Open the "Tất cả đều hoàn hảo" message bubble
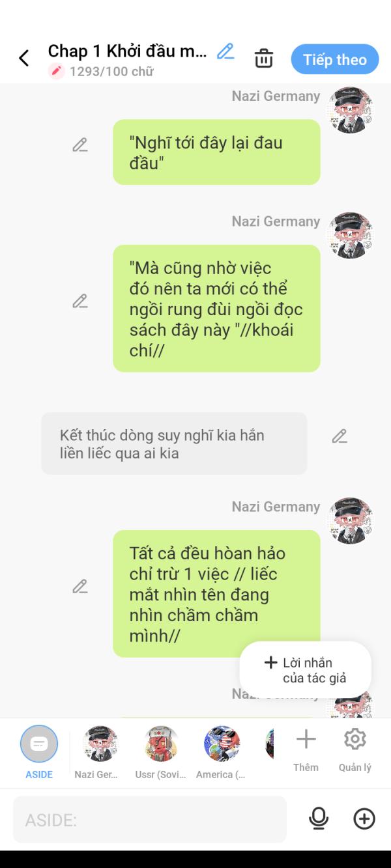Screen dimensions: 391x868 216,594
